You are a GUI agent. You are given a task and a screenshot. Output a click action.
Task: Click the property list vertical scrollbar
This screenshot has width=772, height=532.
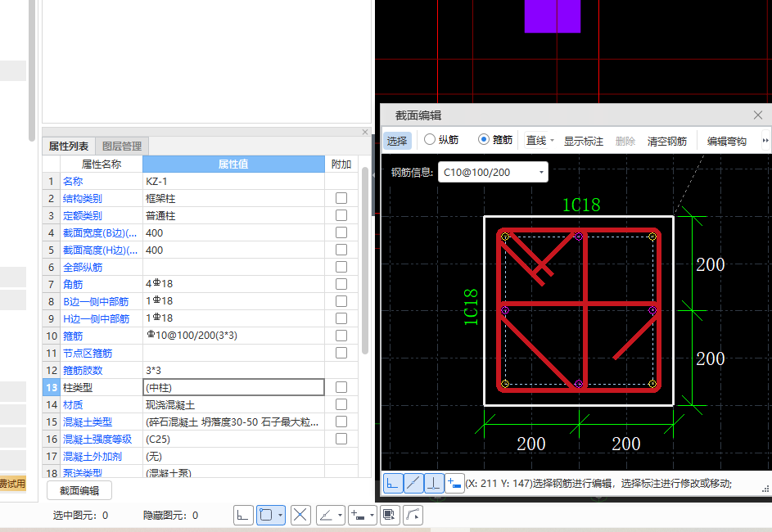pos(365,261)
